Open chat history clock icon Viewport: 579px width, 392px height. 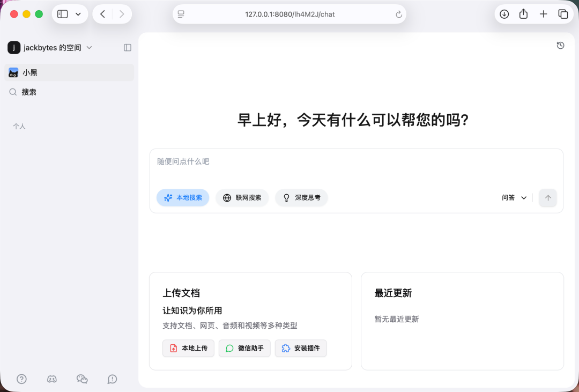click(x=560, y=46)
